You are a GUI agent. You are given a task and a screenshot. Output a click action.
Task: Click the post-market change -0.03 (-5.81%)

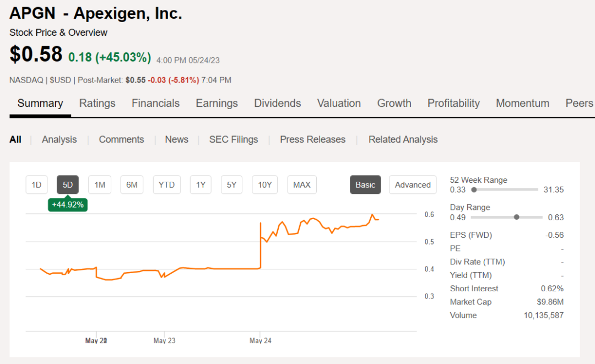174,80
